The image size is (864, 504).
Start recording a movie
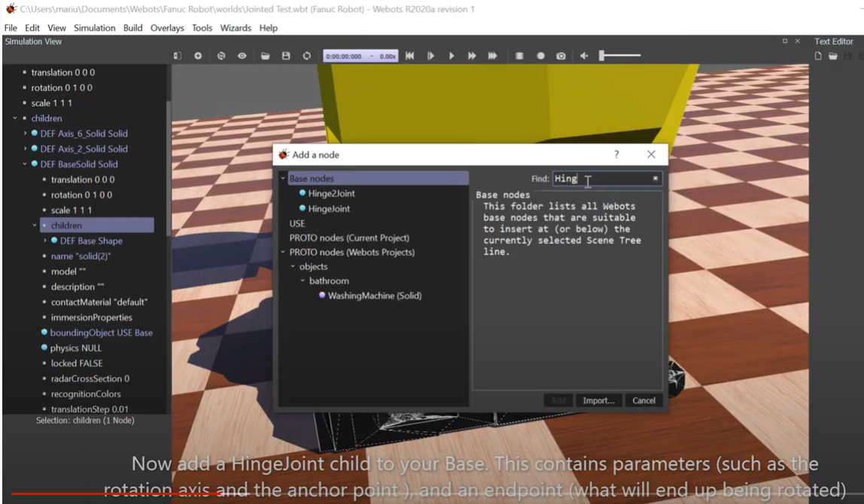tap(540, 56)
